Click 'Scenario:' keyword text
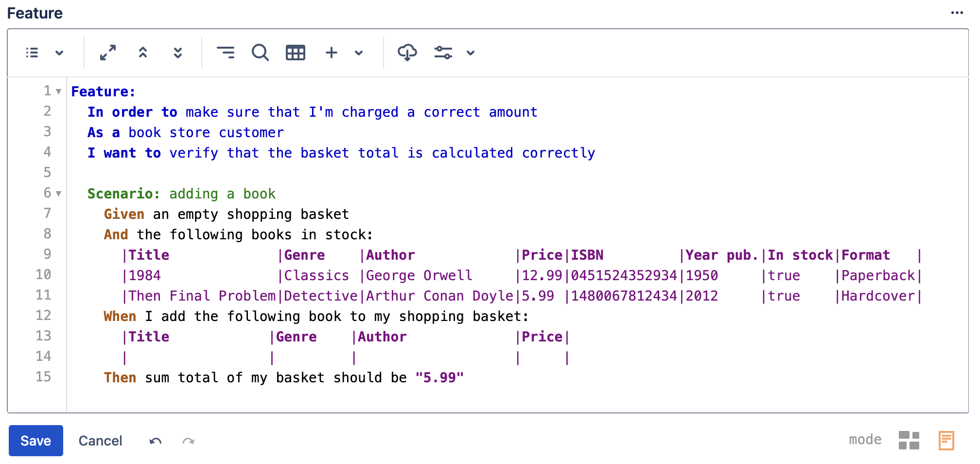This screenshot has width=980, height=464. [x=124, y=194]
